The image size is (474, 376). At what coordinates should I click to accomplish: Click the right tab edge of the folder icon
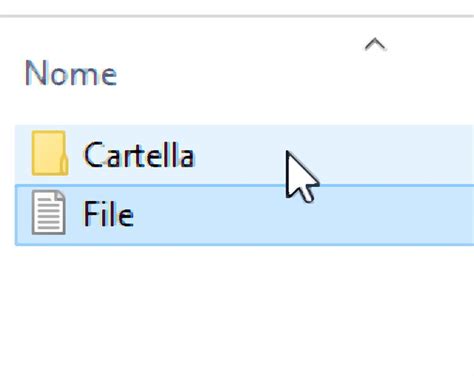(x=65, y=163)
